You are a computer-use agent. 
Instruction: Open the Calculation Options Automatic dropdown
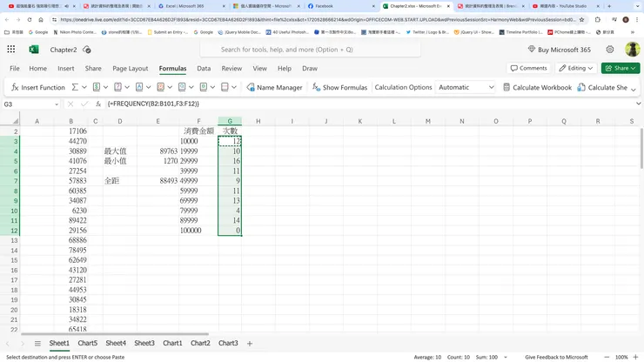pos(466,87)
